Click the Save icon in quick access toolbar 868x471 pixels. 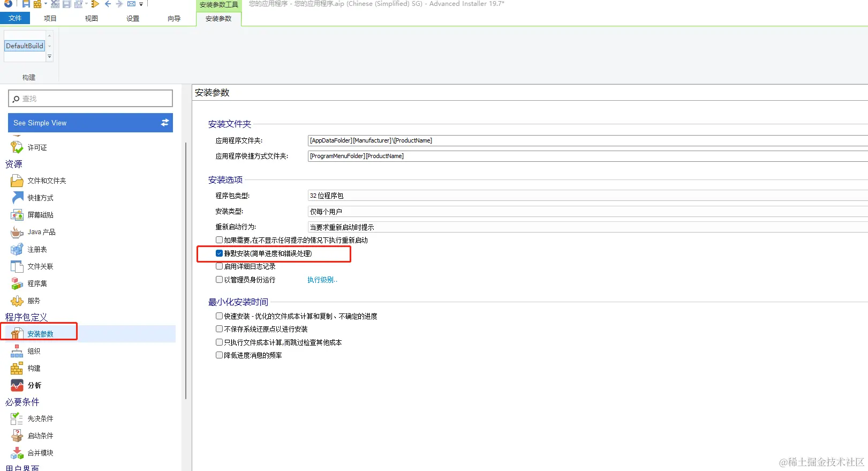point(26,4)
